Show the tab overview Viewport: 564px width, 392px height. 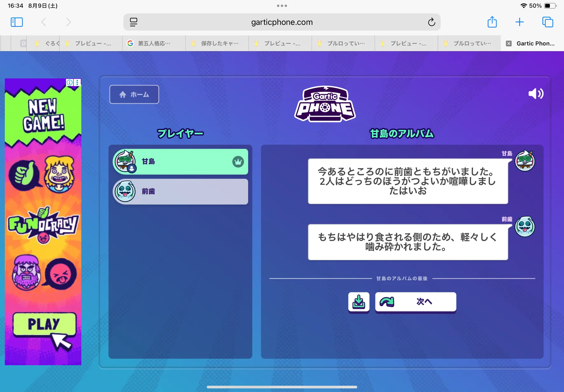click(x=547, y=22)
